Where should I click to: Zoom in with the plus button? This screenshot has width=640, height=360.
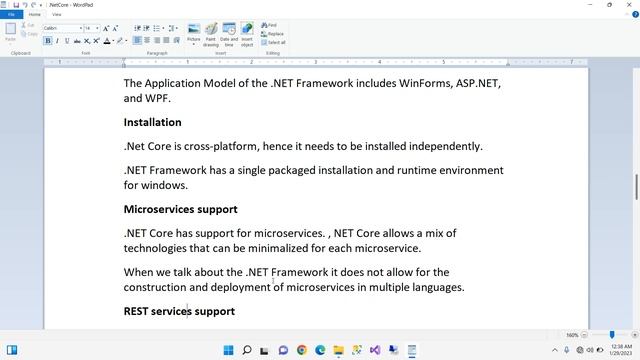tap(635, 335)
